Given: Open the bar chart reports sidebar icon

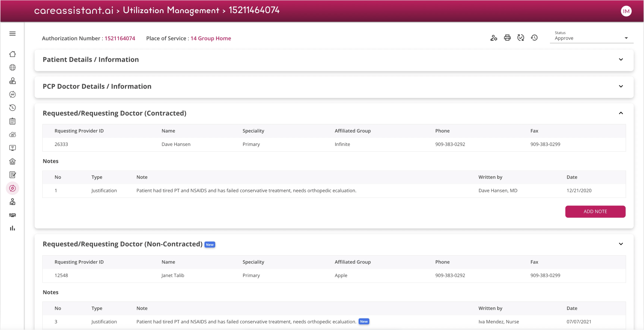Looking at the screenshot, I should tap(12, 228).
